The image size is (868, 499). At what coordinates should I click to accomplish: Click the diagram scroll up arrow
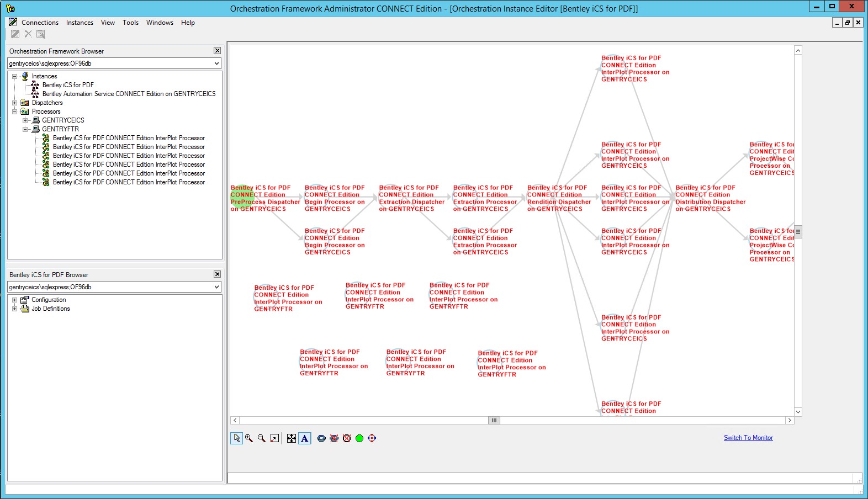[x=798, y=51]
